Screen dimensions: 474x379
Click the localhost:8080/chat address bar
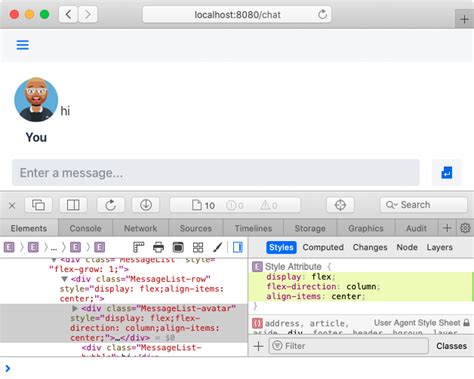pyautogui.click(x=237, y=14)
